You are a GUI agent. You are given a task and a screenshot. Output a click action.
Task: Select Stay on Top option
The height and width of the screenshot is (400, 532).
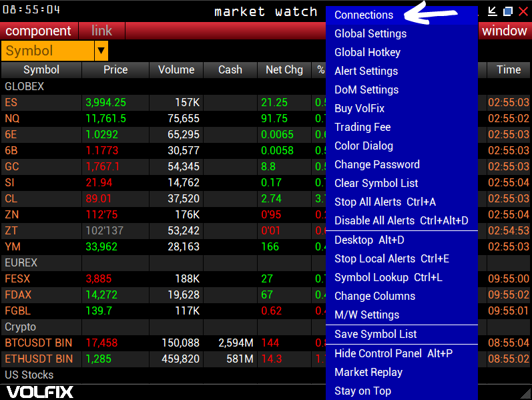(x=362, y=391)
